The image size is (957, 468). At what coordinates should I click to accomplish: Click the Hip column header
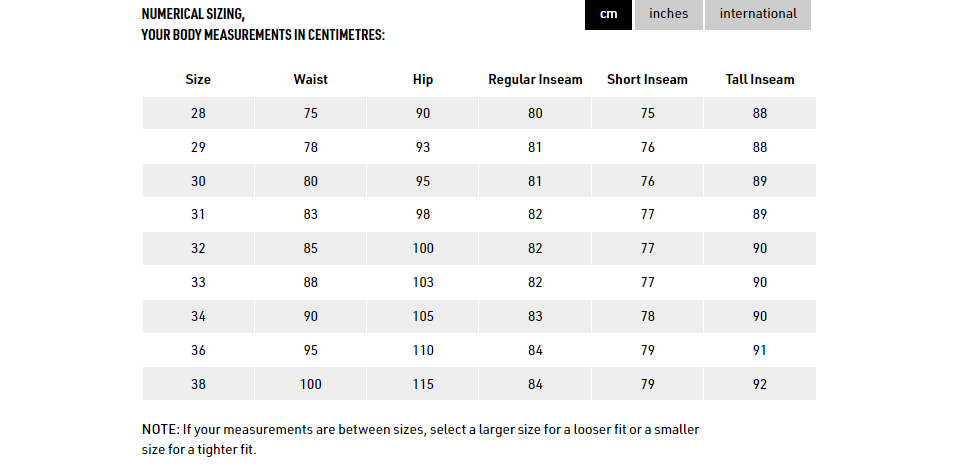click(423, 79)
